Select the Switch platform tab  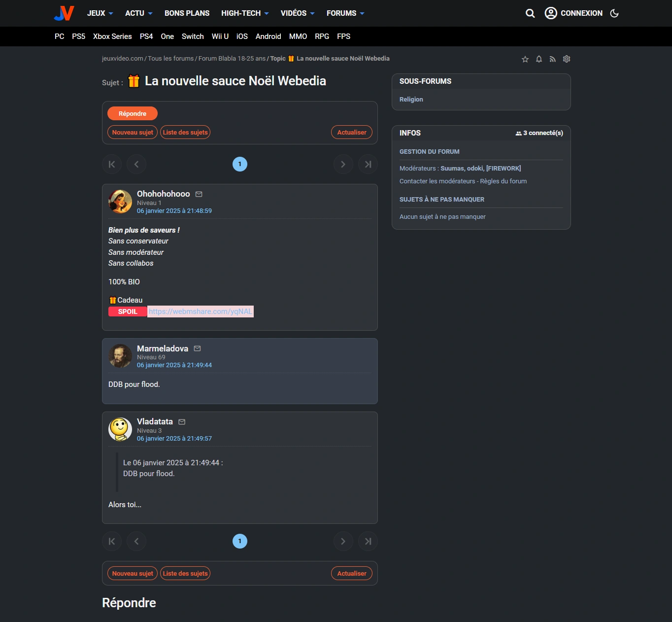coord(193,36)
